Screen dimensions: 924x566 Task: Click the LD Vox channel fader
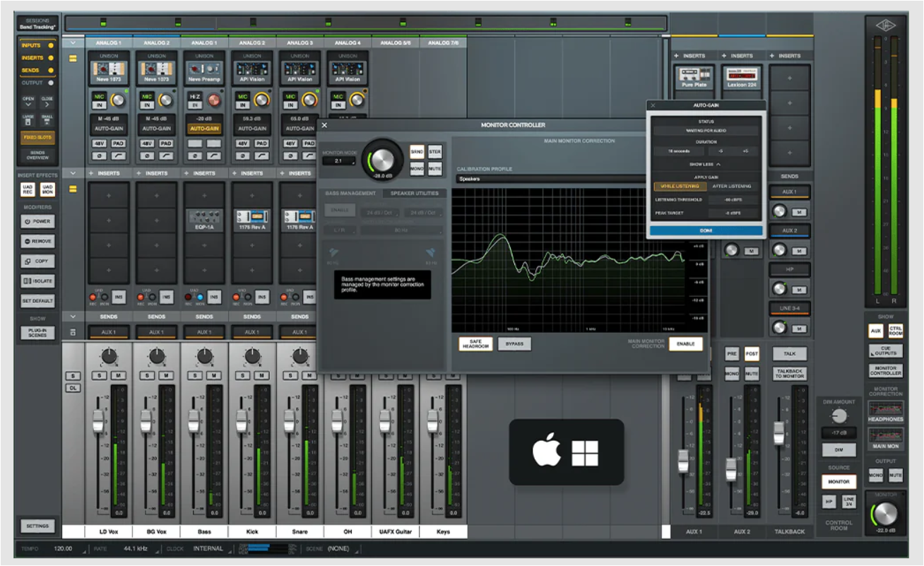point(98,422)
